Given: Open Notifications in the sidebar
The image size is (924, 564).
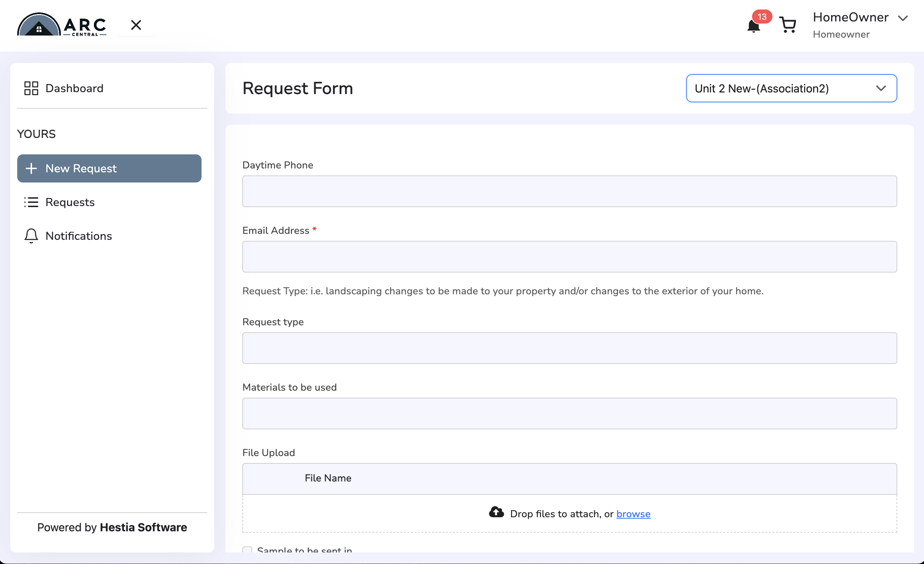Looking at the screenshot, I should pos(109,236).
